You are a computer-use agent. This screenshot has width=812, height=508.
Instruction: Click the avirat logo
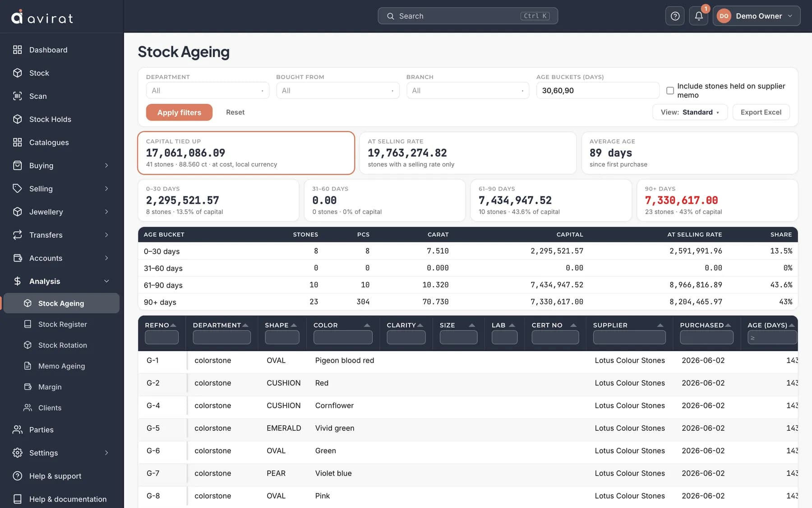coord(42,17)
